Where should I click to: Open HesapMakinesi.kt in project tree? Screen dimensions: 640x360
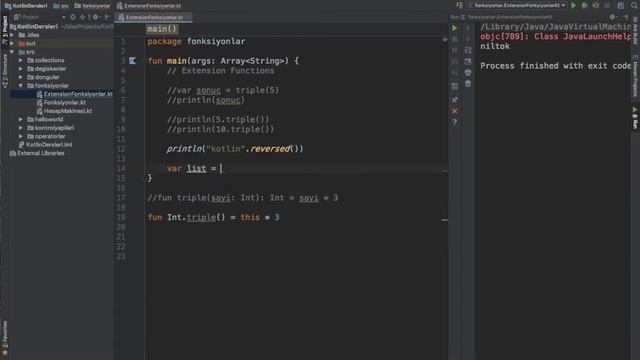67,111
